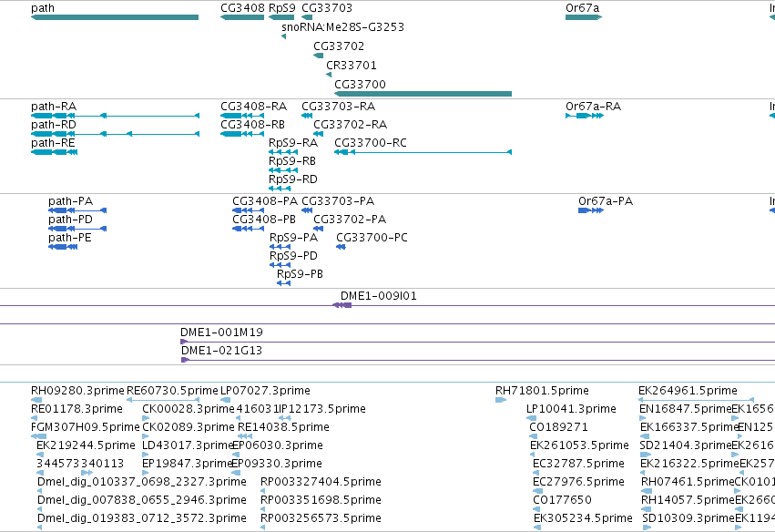Click the CG3408 gene label
This screenshot has height=532, width=775.
point(242,8)
